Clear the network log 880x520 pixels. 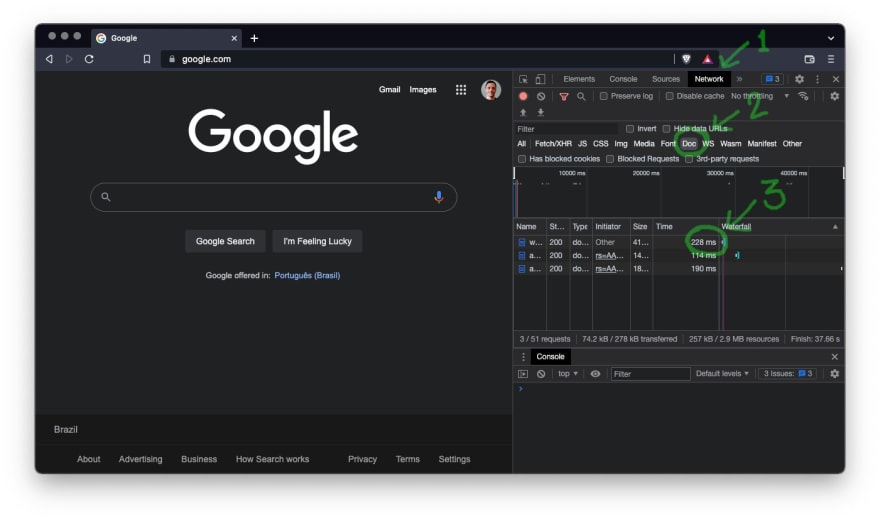(541, 96)
